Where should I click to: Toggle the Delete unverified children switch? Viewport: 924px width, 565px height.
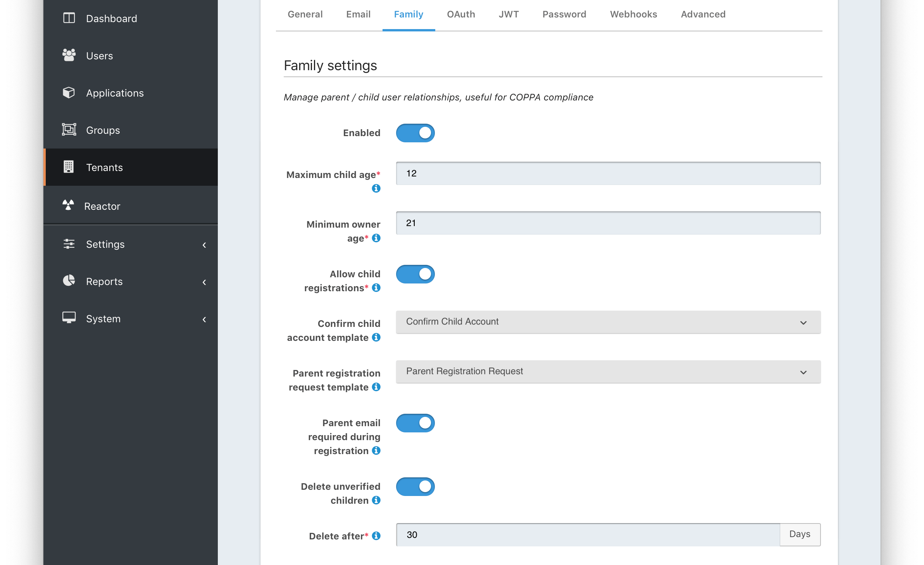[x=415, y=486]
